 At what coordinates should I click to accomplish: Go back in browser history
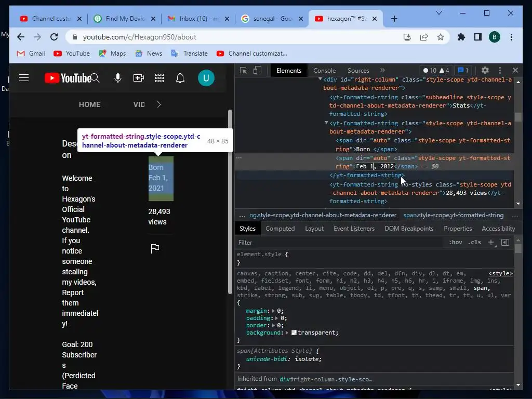tap(21, 37)
